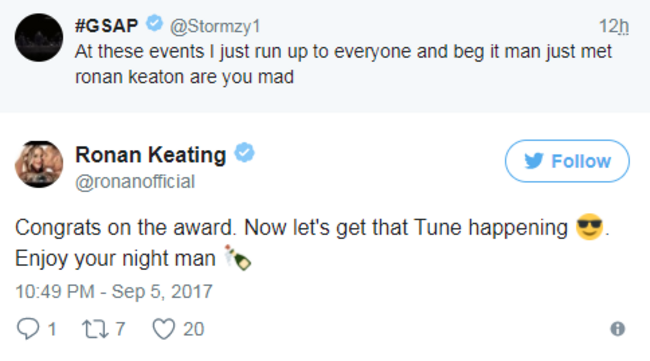Screen dimensions: 650x361
Task: Click the 20 likes count
Action: click(x=194, y=329)
